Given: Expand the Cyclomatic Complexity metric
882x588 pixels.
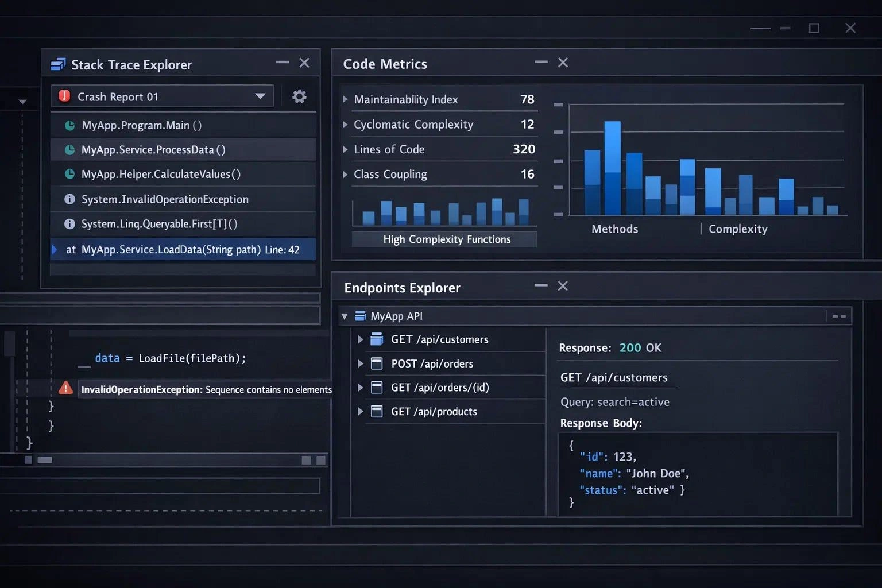Looking at the screenshot, I should point(345,125).
